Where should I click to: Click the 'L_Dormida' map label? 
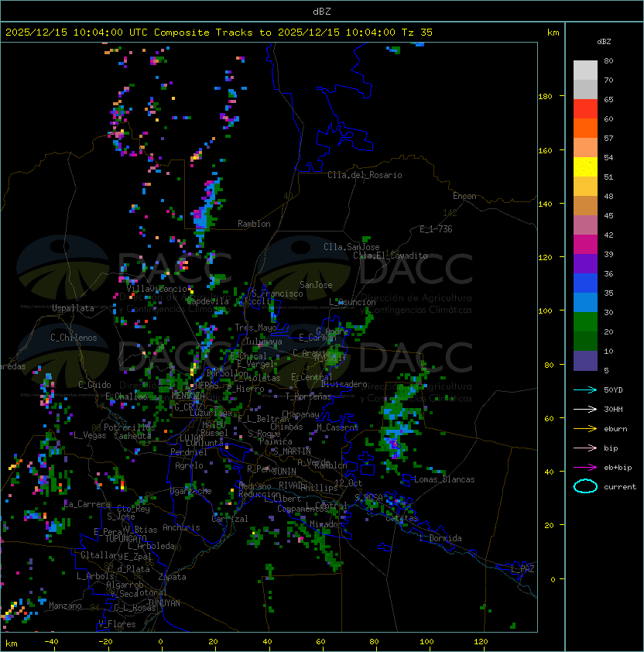(x=440, y=538)
